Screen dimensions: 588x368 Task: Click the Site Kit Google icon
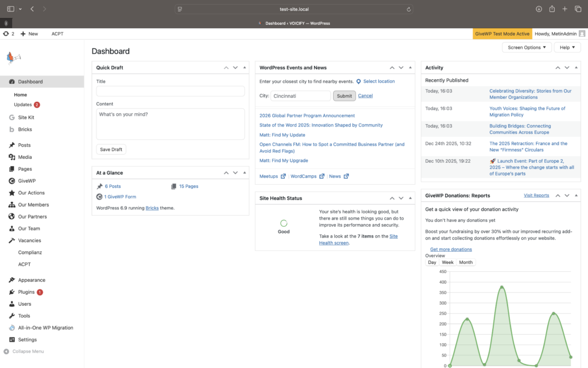[12, 117]
